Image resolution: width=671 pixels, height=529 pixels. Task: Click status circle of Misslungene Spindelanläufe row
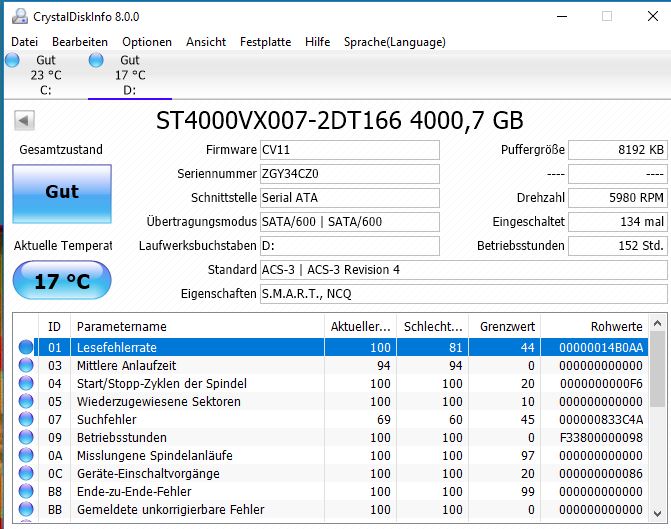[26, 455]
